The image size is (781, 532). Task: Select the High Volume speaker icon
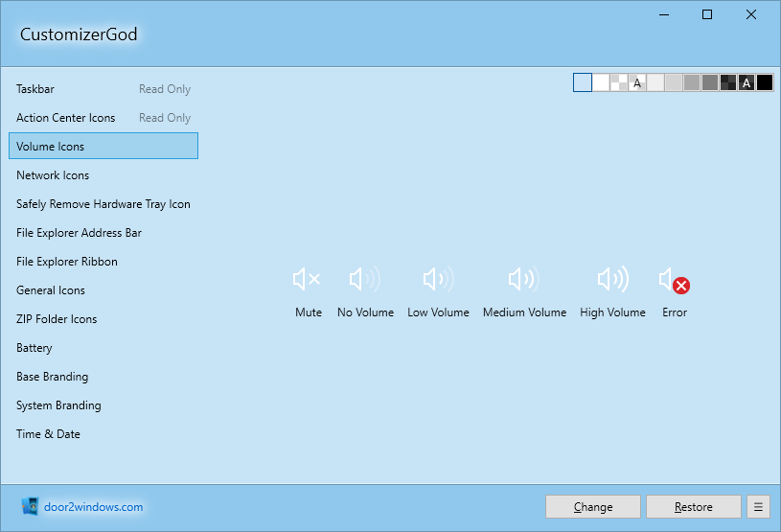(612, 279)
